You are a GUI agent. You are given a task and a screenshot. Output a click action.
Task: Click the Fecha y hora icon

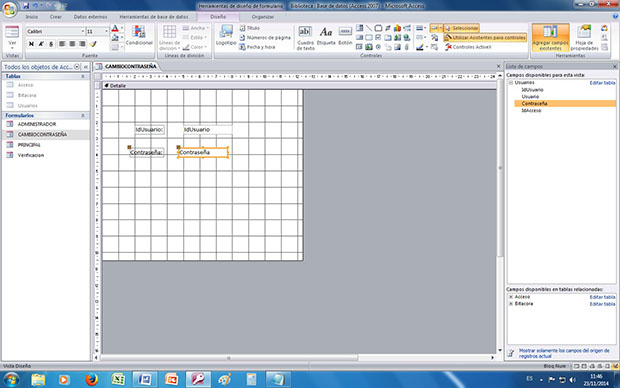click(x=257, y=47)
